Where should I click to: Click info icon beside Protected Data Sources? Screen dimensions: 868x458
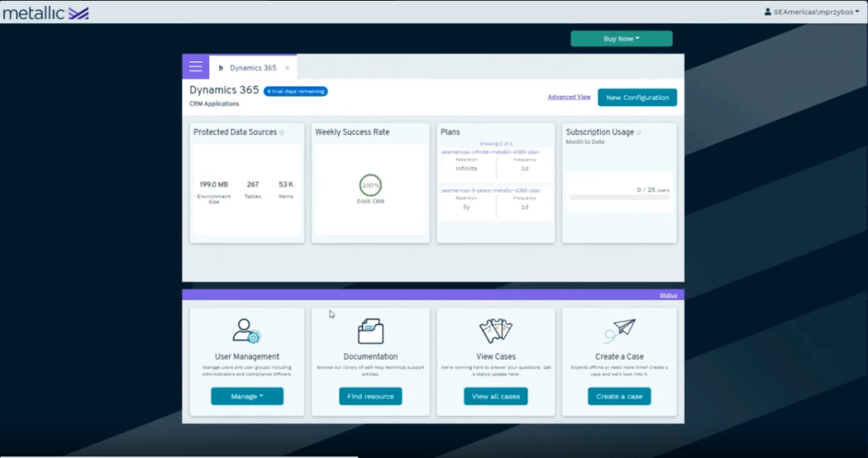point(281,132)
